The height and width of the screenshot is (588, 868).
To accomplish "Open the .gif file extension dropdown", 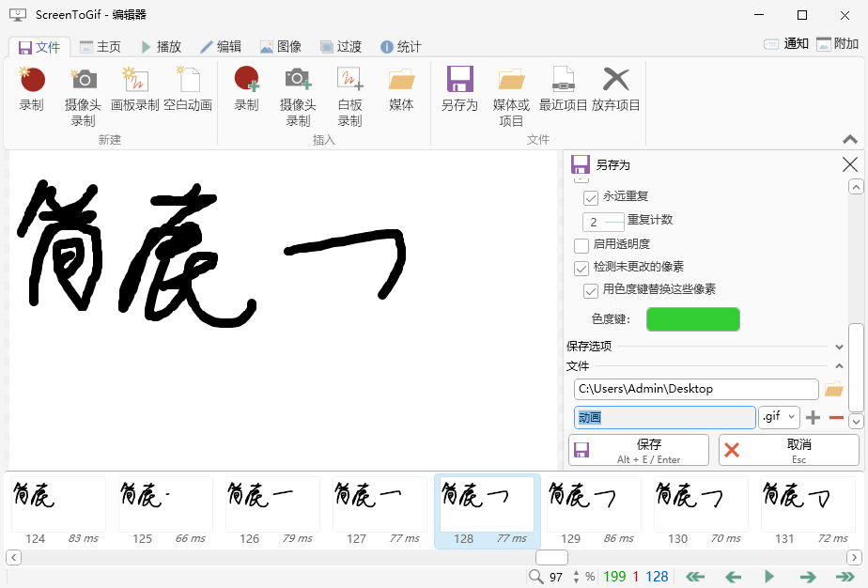I will [779, 416].
